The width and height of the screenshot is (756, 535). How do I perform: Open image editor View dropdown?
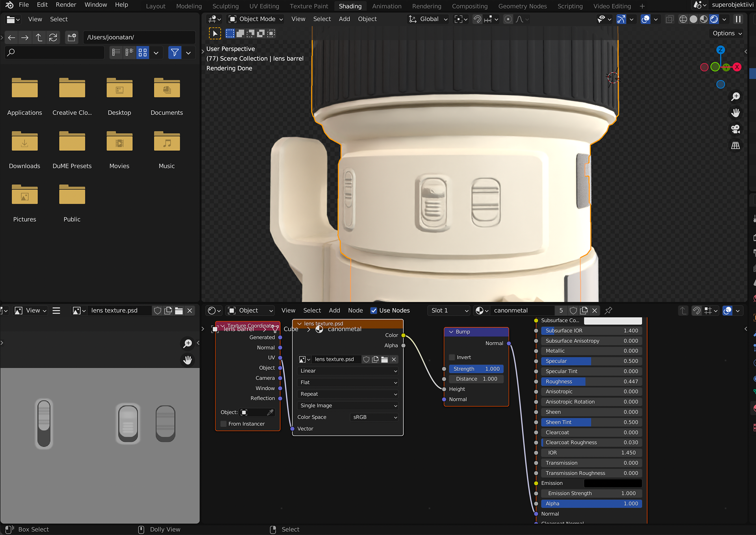[31, 311]
